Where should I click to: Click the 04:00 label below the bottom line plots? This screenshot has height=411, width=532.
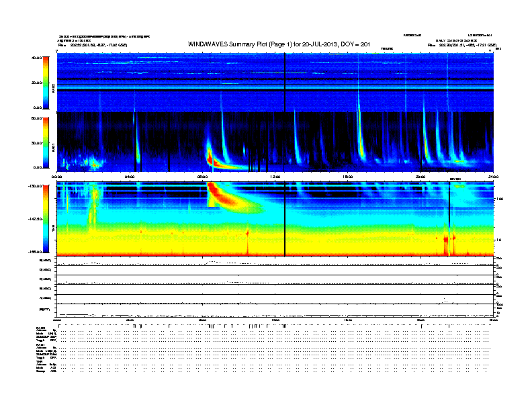[x=130, y=320]
